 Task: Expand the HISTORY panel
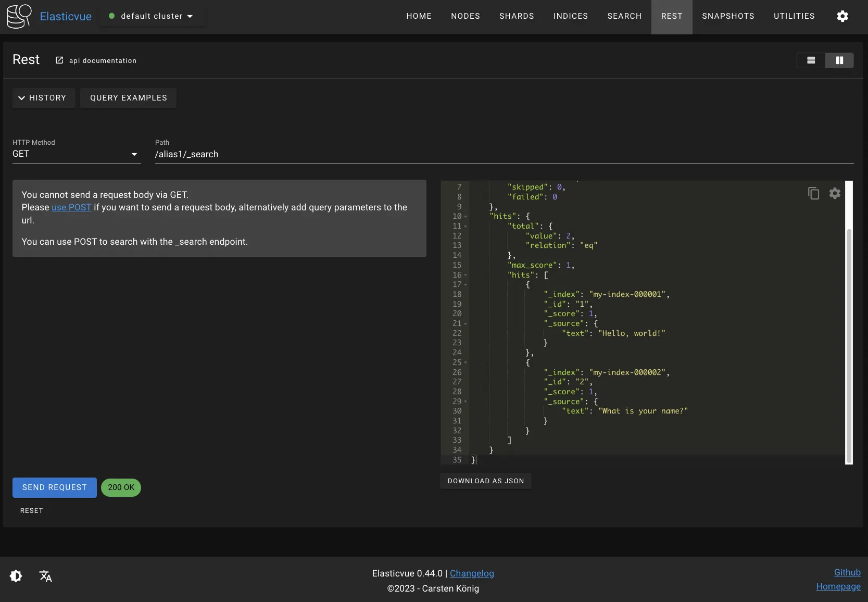pyautogui.click(x=44, y=98)
